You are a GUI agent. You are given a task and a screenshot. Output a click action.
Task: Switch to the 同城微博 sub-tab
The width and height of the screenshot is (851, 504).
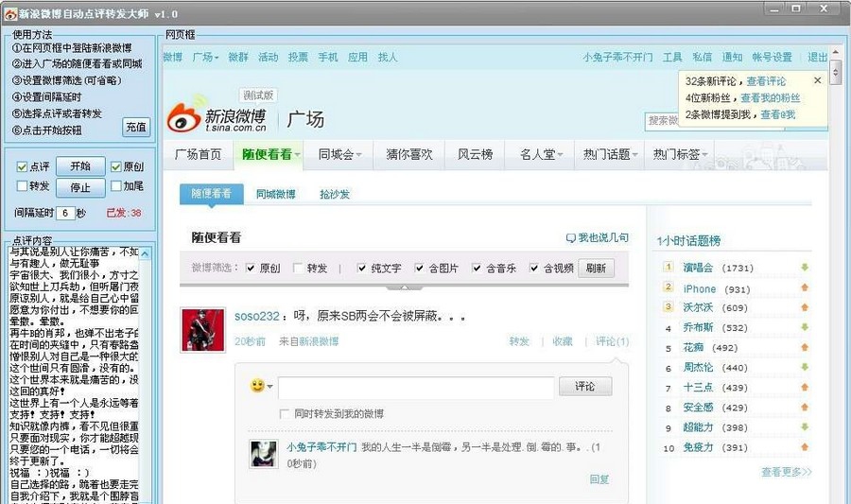(x=276, y=194)
